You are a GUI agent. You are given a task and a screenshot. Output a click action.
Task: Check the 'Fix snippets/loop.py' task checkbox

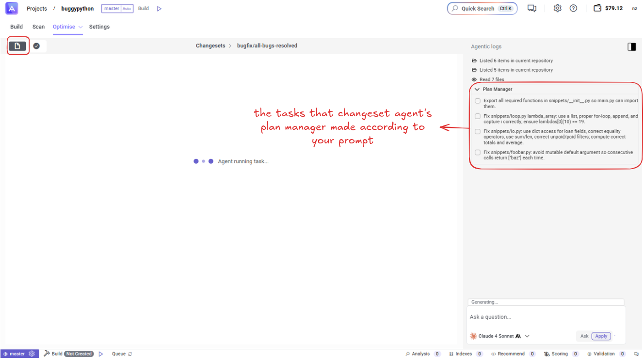tap(478, 116)
